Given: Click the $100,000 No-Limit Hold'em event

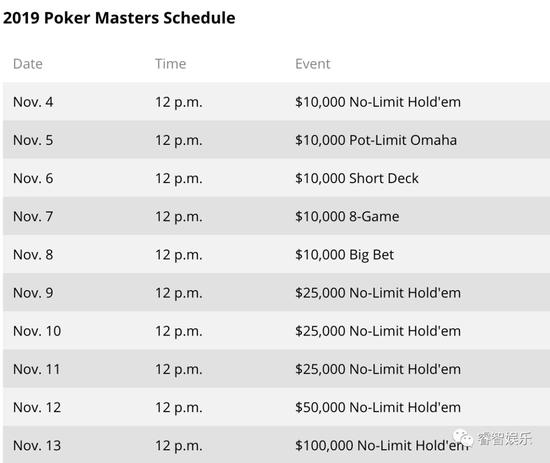Looking at the screenshot, I should click(382, 446).
